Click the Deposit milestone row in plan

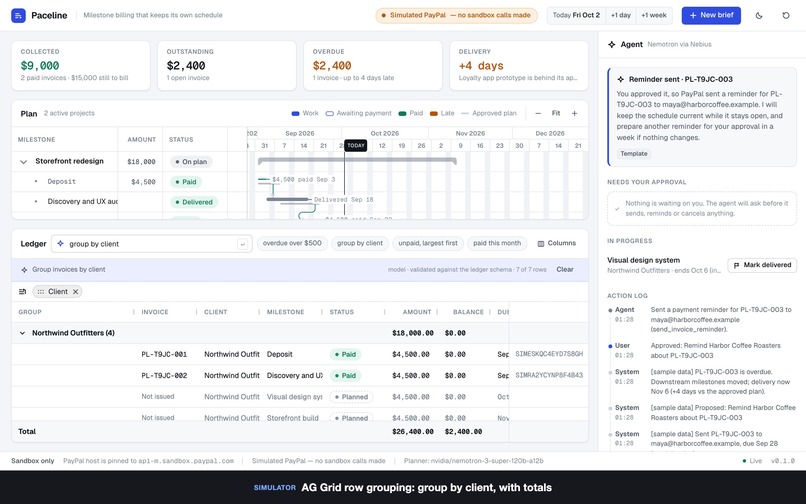[x=64, y=182]
